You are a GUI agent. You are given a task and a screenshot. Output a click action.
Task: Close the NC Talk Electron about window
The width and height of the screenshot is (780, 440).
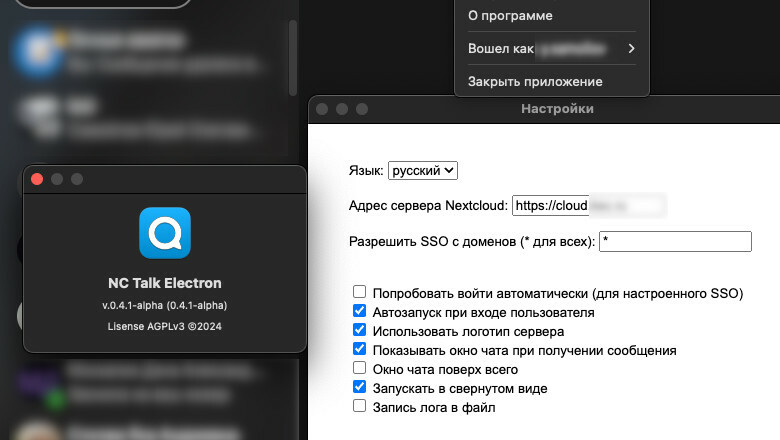pos(37,179)
